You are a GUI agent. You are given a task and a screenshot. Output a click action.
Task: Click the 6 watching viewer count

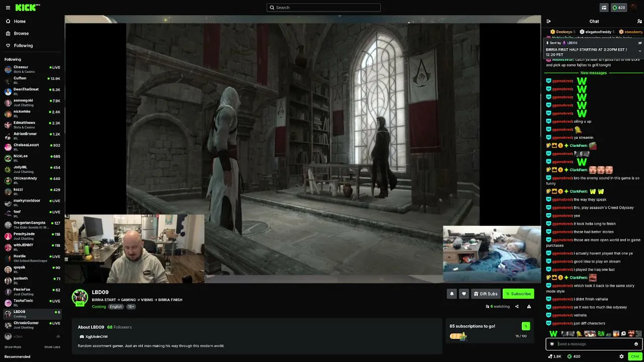click(498, 306)
